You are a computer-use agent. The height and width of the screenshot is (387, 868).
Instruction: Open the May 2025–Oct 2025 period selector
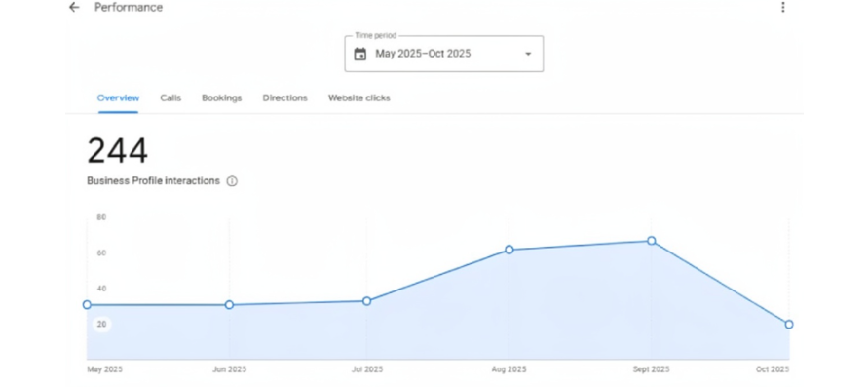(x=444, y=54)
